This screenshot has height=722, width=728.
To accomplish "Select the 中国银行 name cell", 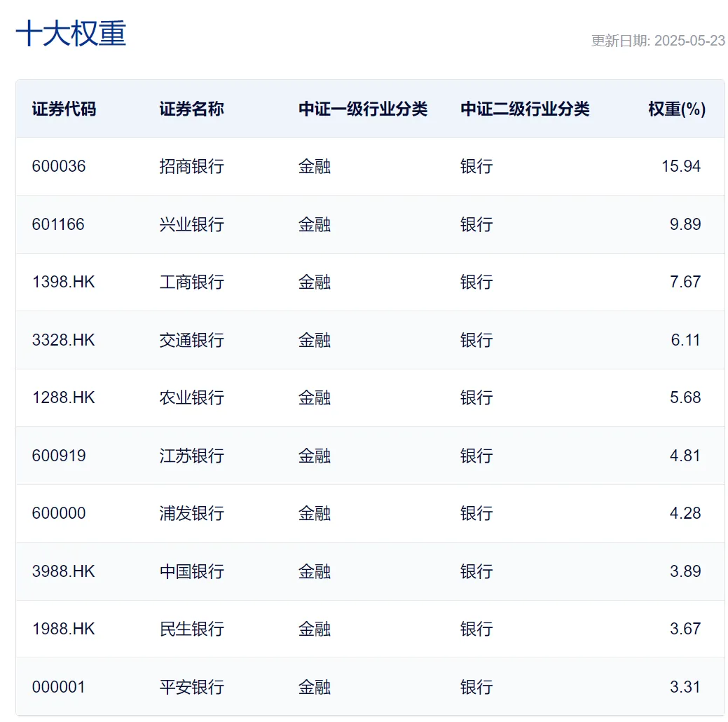I will [192, 571].
